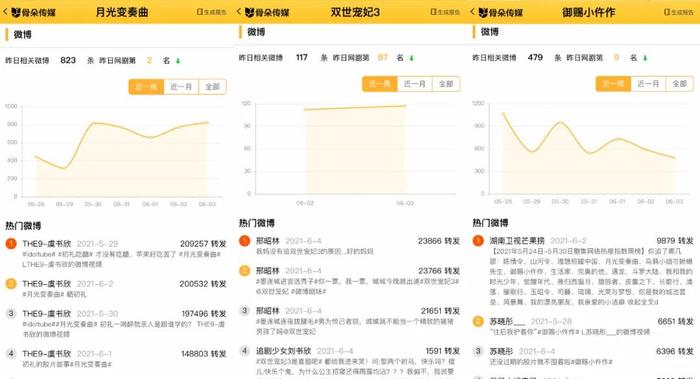Go back from 双世宠妃3 page

(239, 12)
